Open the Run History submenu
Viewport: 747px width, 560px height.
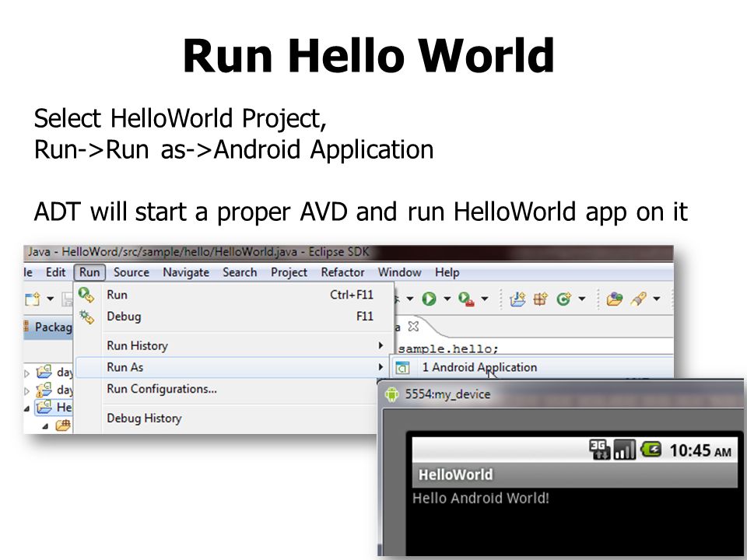point(235,345)
